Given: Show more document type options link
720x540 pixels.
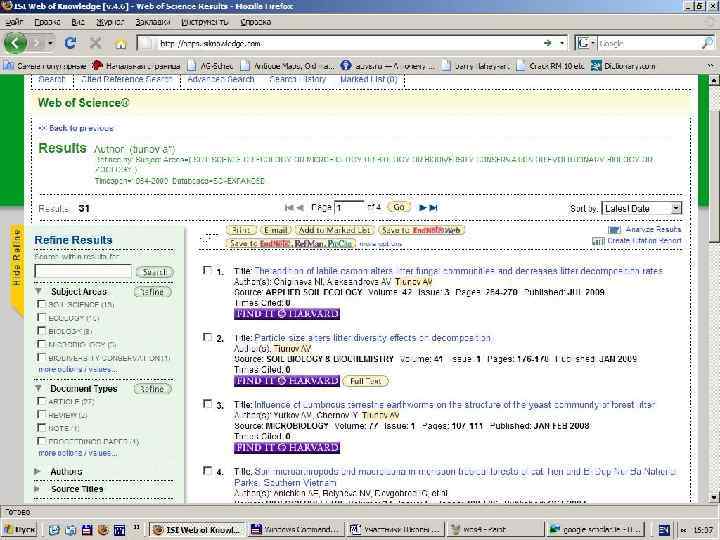Looking at the screenshot, I should click(77, 453).
